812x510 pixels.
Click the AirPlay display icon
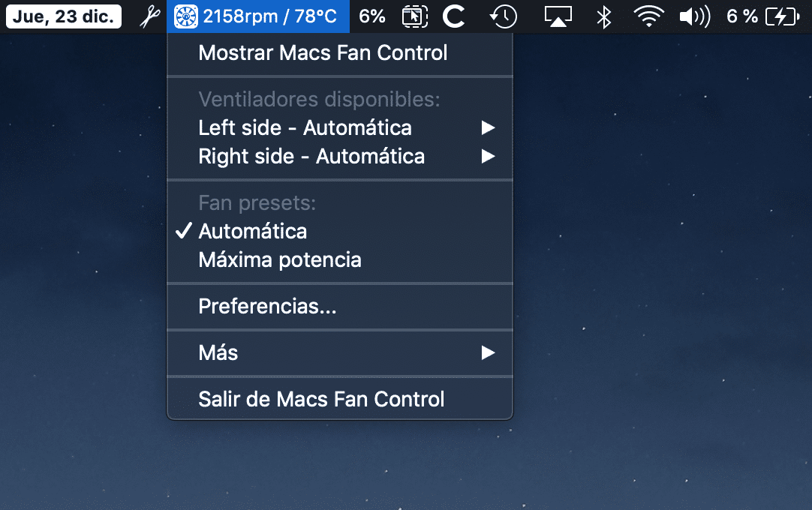pos(558,16)
